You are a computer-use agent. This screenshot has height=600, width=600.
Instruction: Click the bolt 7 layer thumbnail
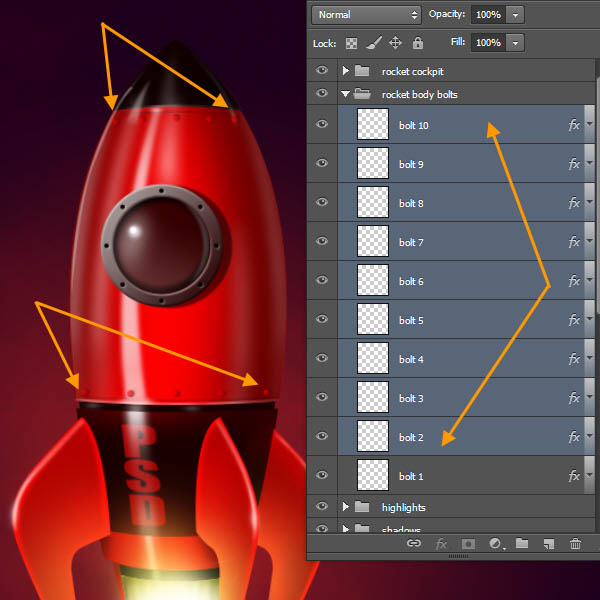point(373,242)
